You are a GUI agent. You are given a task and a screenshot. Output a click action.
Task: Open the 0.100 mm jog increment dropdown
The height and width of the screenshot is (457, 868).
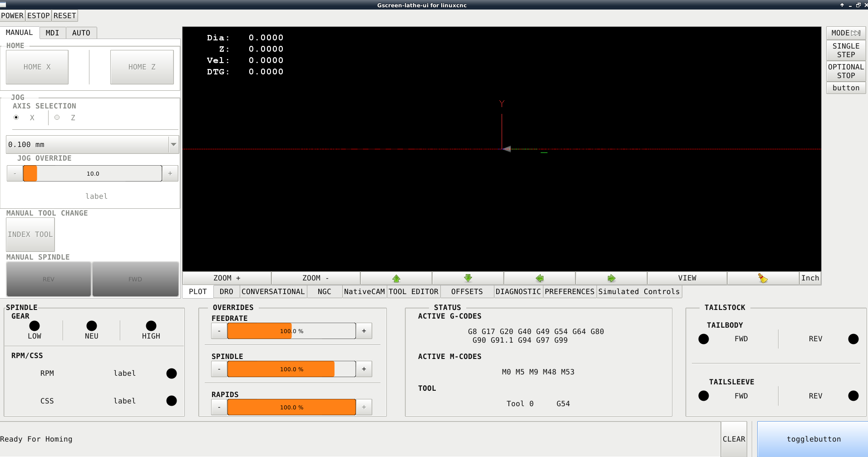click(x=173, y=144)
